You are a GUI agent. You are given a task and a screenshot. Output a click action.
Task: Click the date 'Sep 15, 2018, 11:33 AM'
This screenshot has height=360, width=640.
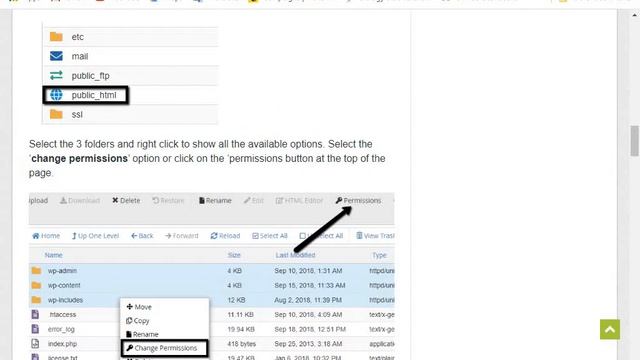[310, 285]
